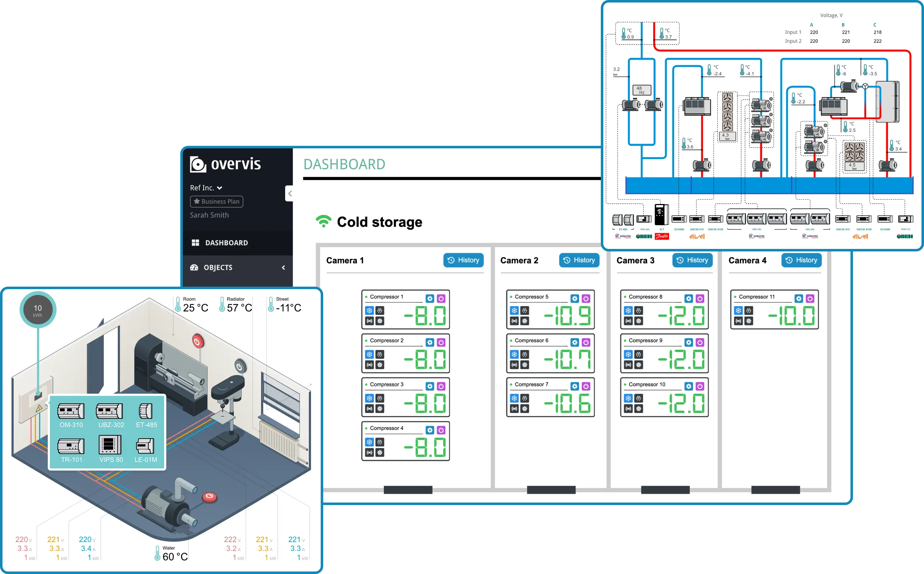Viewport: 924px width, 574px height.
Task: Click the fan icon on Compressor 8
Action: [x=639, y=321]
